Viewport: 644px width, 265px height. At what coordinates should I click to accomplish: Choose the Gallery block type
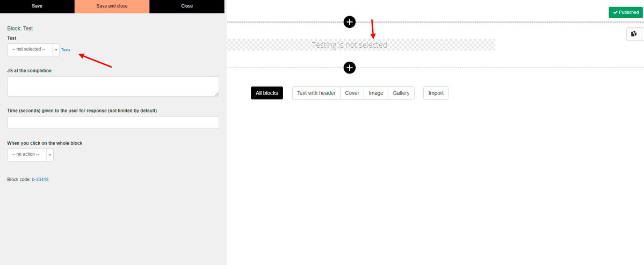[401, 93]
